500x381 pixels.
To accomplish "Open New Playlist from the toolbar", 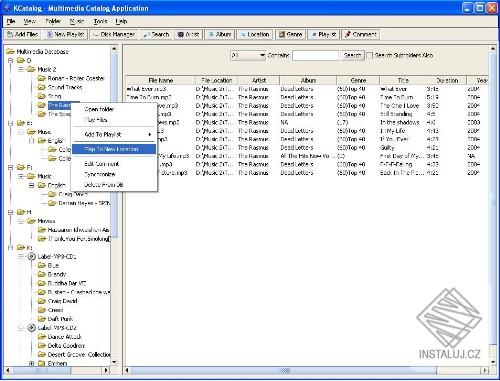I will pos(65,34).
